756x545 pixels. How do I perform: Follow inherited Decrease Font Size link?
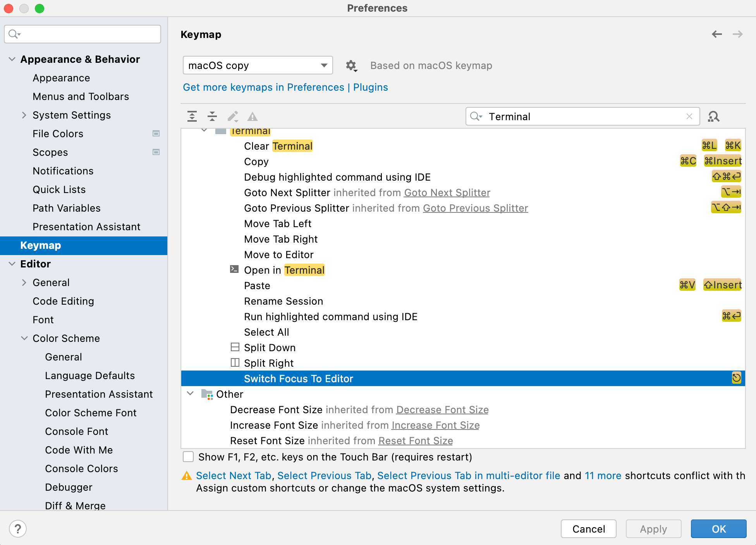tap(442, 410)
